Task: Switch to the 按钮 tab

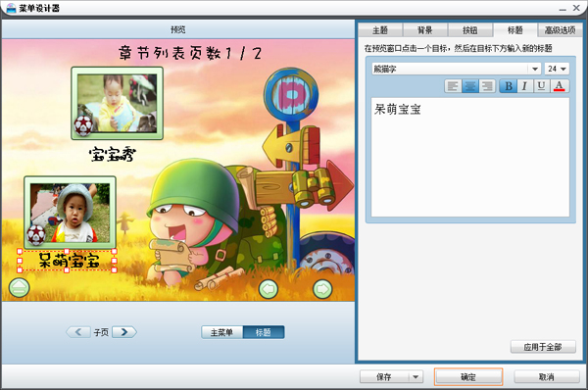Action: 469,30
